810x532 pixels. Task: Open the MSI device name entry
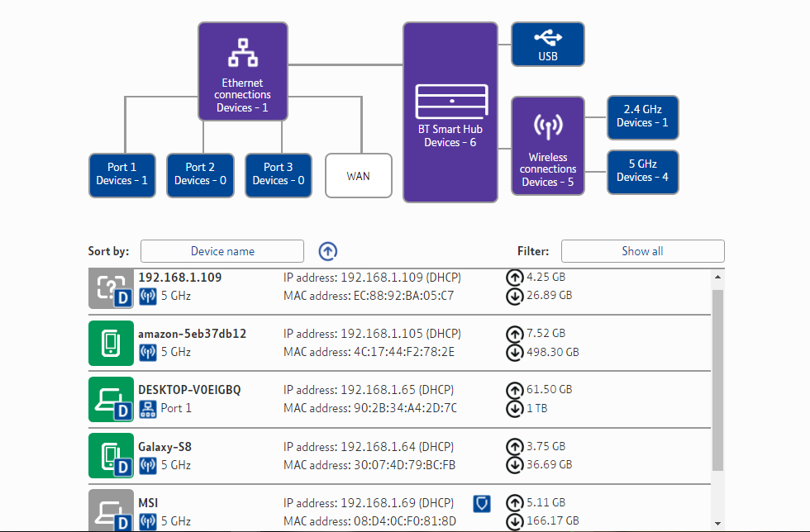(x=148, y=503)
